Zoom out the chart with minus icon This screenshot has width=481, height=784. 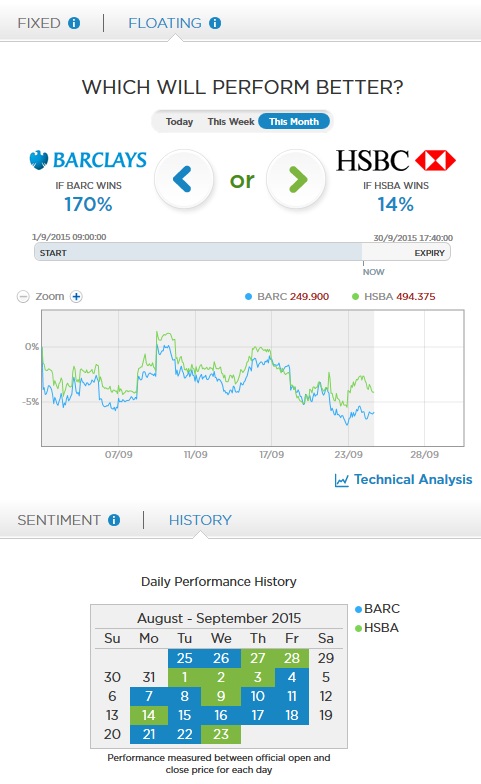(23, 296)
